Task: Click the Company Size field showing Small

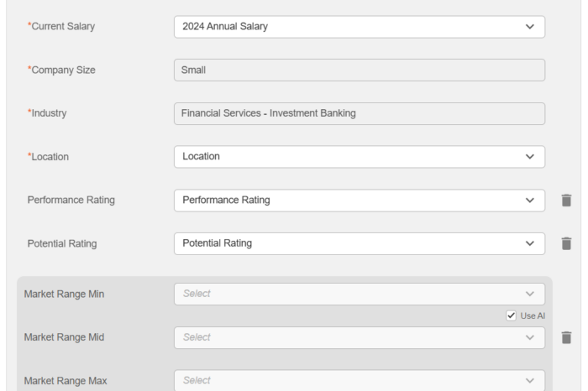Action: 359,70
